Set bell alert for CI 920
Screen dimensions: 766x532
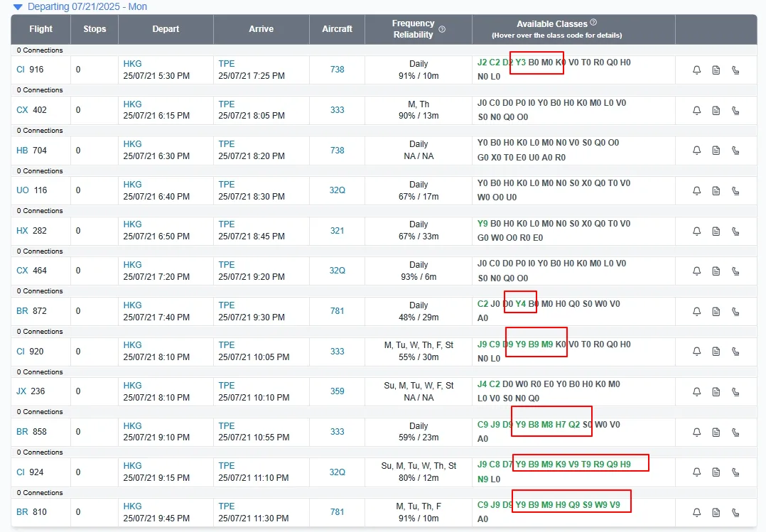point(696,352)
